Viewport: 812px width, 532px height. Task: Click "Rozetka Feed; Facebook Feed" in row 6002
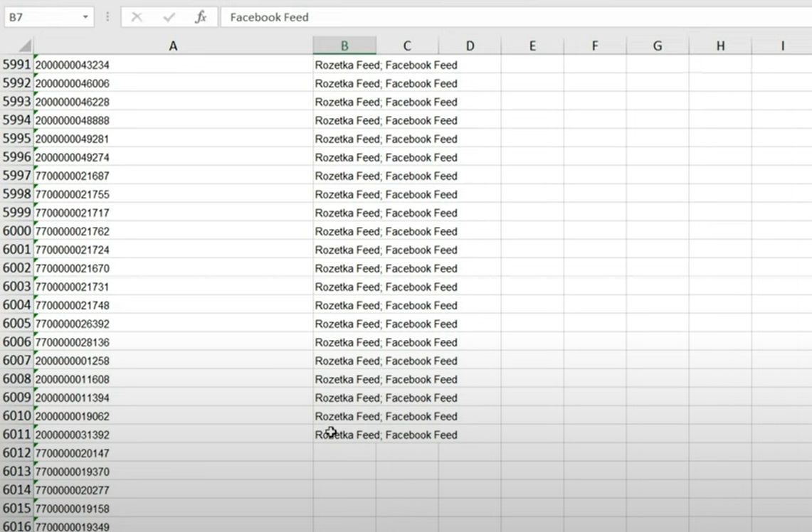(386, 268)
